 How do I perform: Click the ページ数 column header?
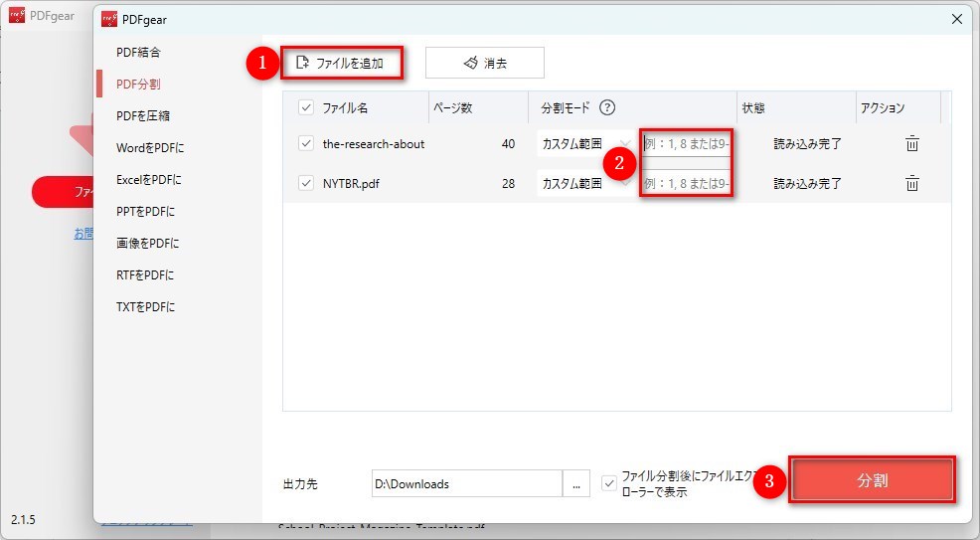click(452, 107)
